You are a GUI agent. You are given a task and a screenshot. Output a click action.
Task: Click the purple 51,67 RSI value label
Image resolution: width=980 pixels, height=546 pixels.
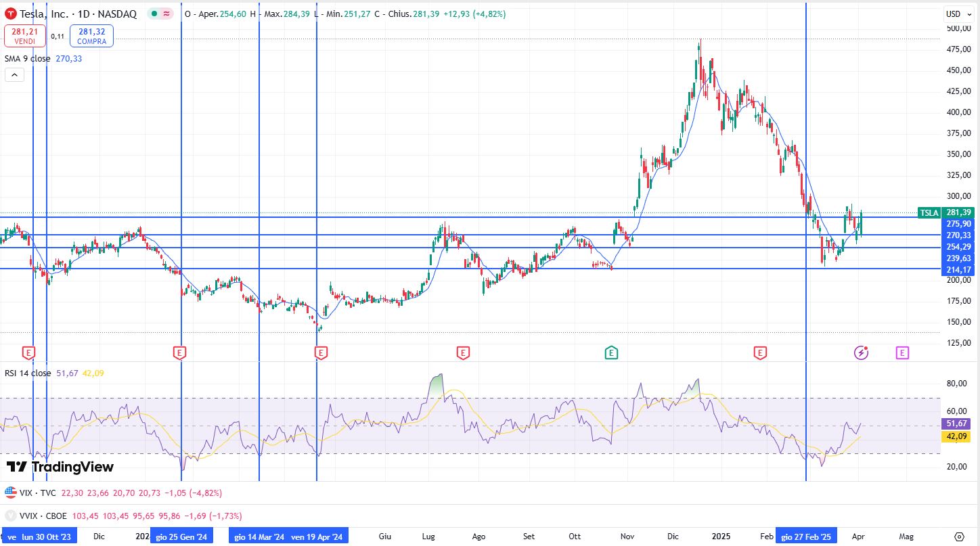(956, 424)
